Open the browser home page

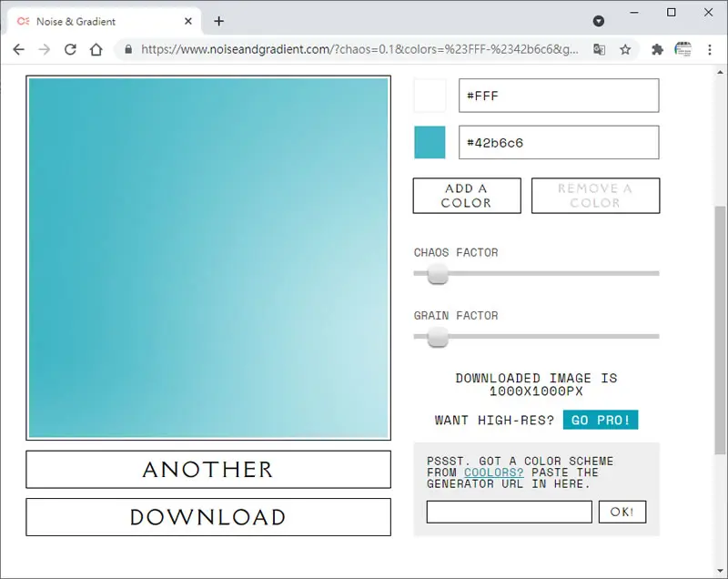pyautogui.click(x=96, y=49)
